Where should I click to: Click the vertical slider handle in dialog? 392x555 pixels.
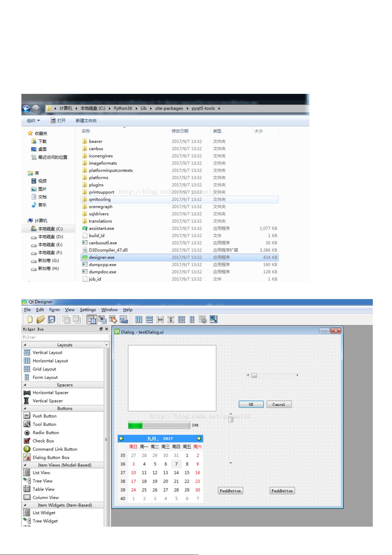point(231,419)
